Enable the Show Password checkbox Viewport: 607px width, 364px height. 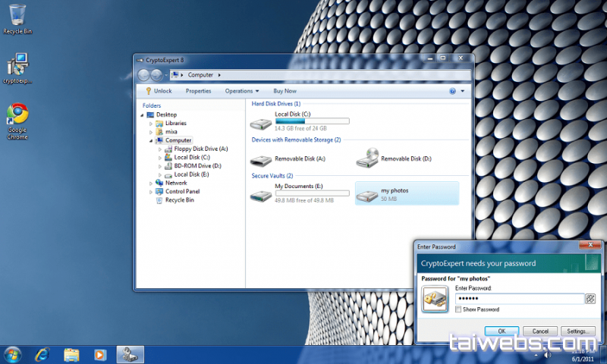click(x=458, y=309)
